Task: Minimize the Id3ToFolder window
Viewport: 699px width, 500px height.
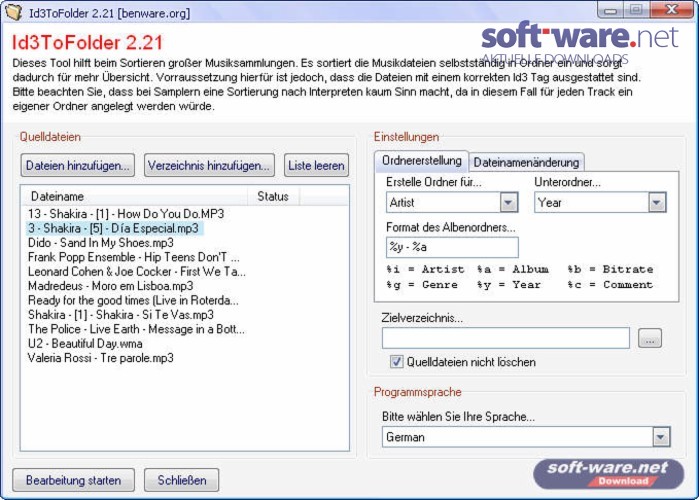Action: (x=610, y=9)
